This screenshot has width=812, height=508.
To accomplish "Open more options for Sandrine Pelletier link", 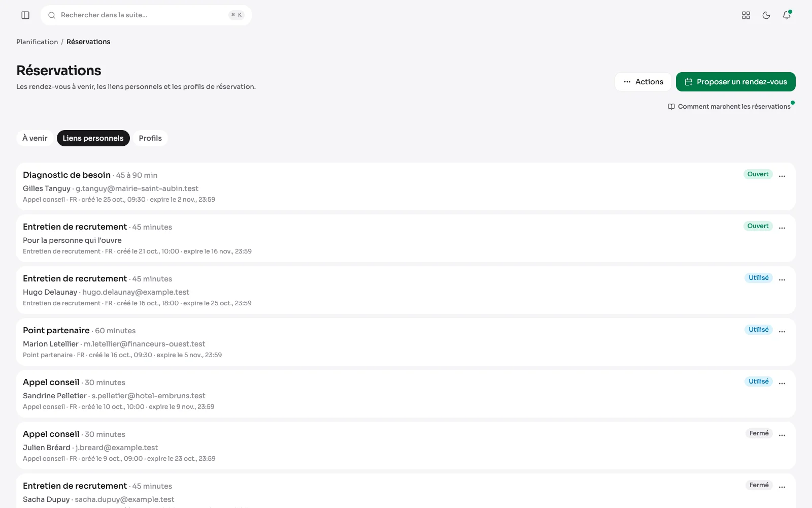I will [782, 383].
